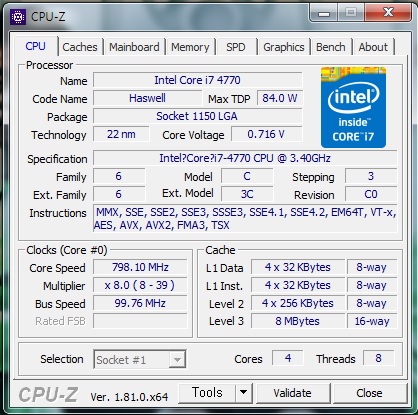This screenshot has height=415, width=418.
Task: Switch to the Caches tab
Action: (80, 47)
